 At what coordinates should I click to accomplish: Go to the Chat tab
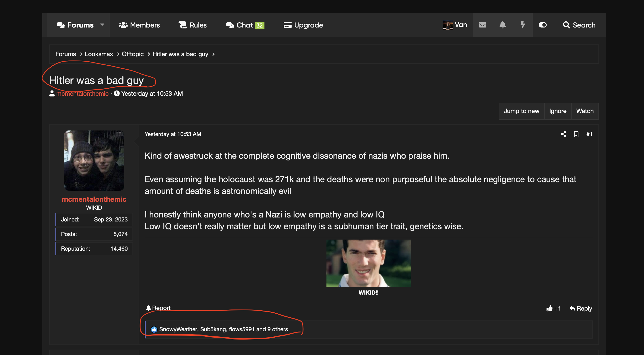pos(245,25)
